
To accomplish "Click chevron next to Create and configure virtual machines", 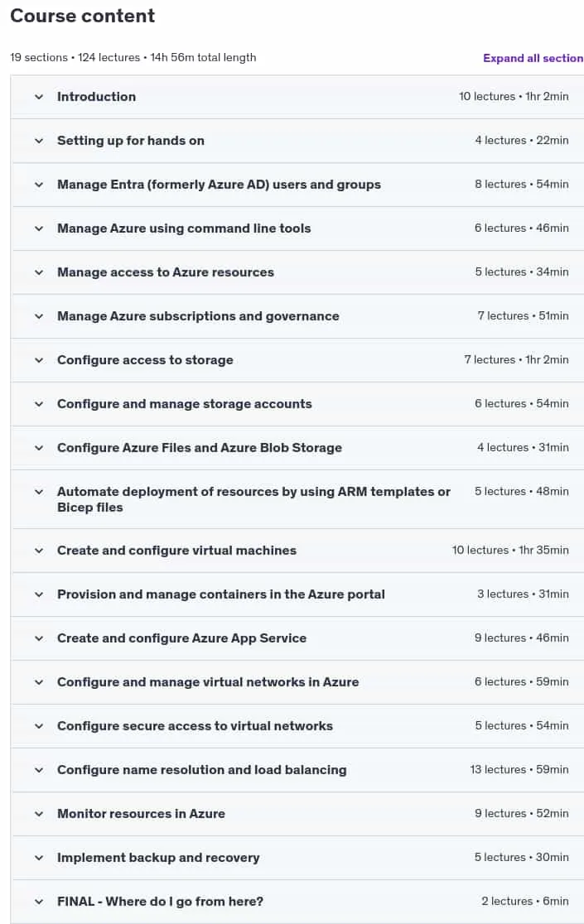I will [x=39, y=551].
